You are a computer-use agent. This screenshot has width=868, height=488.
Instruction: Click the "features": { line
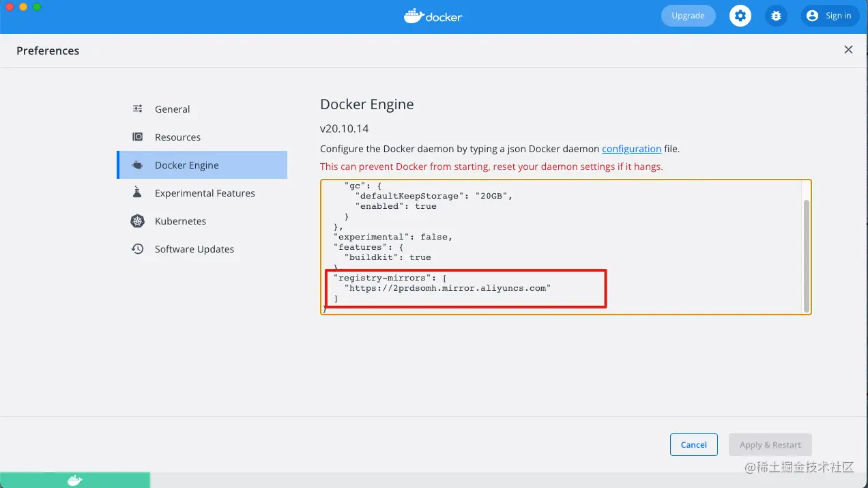click(x=368, y=247)
